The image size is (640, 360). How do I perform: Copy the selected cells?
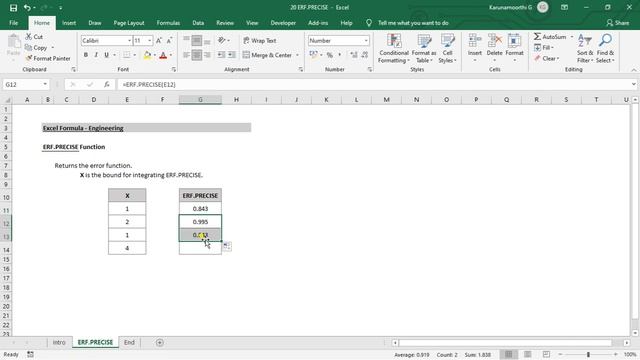36,48
